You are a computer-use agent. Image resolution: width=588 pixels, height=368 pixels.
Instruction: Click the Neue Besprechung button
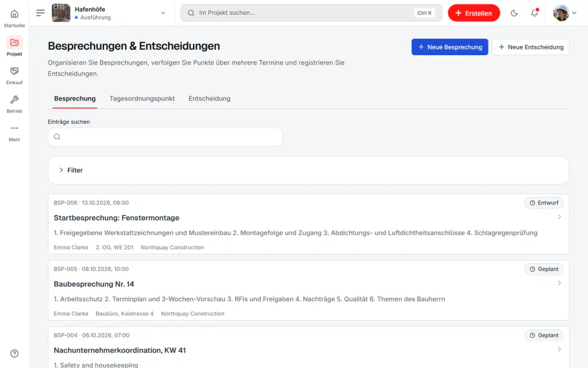coord(450,47)
